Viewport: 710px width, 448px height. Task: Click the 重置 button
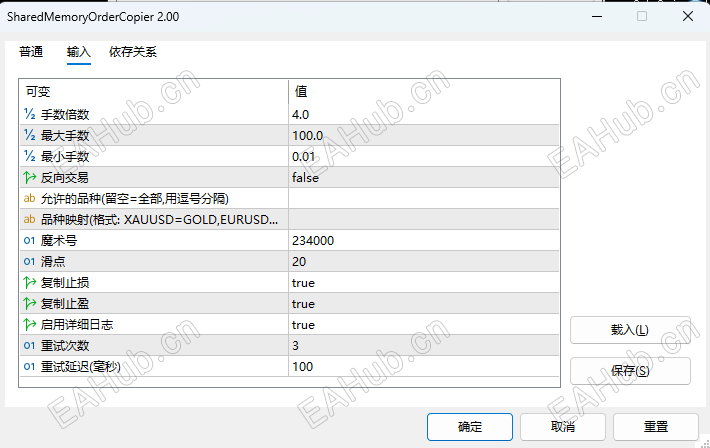[x=656, y=427]
